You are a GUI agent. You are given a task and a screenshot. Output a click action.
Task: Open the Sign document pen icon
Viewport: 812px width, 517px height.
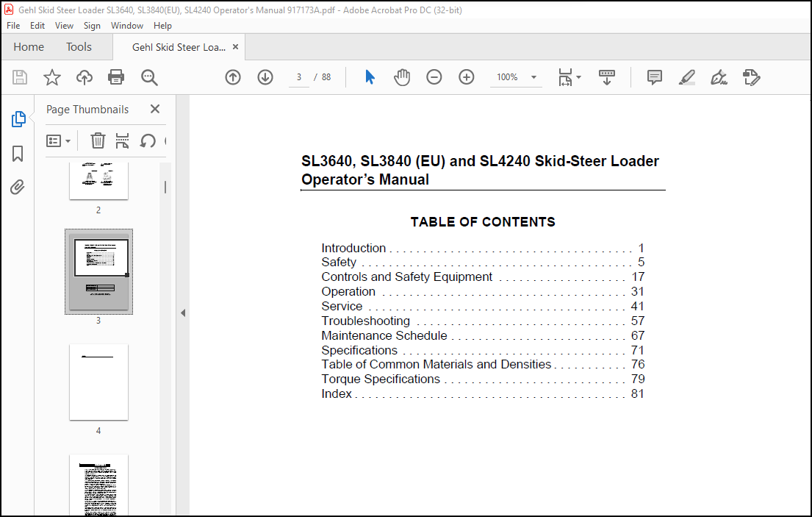click(719, 78)
